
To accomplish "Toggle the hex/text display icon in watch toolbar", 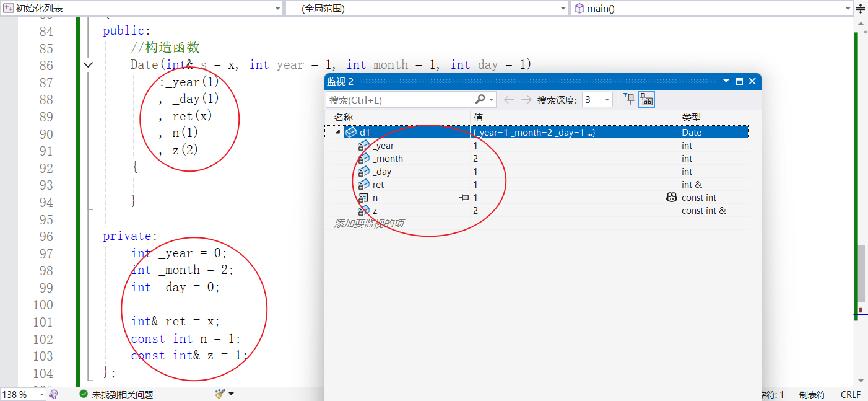I will [x=647, y=99].
